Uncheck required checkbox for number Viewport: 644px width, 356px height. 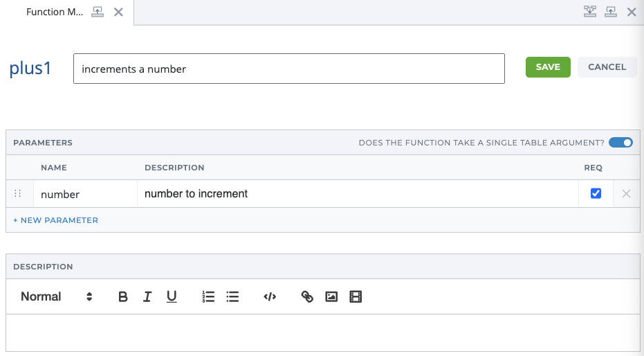tap(596, 194)
